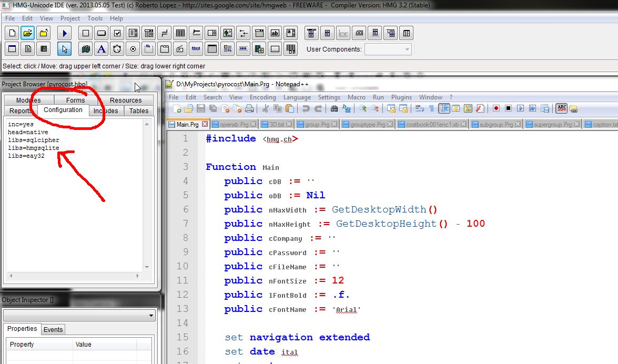
Task: Click the libs=hmgsqlite line in configuration text
Action: coord(34,148)
